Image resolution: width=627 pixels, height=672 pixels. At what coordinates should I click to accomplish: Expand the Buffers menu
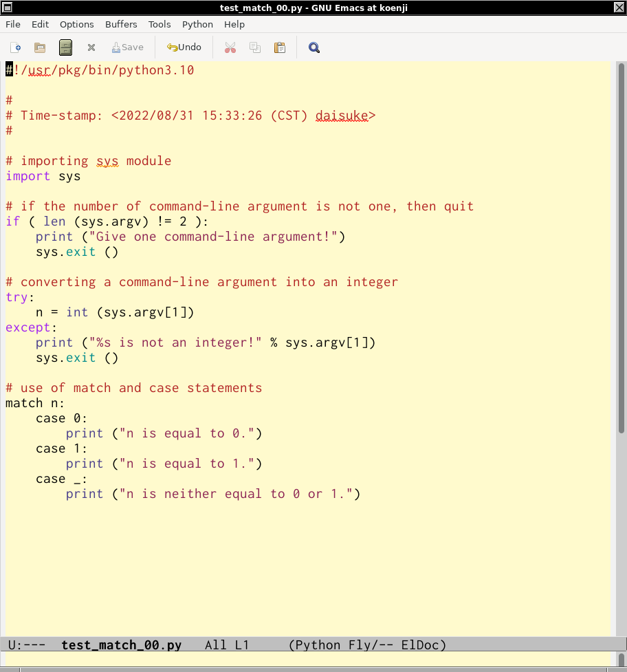click(121, 24)
